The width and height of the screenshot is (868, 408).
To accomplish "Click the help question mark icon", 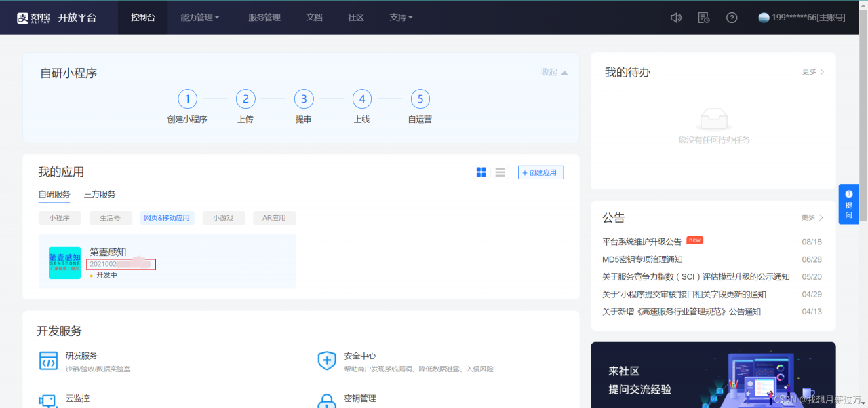I will click(732, 18).
